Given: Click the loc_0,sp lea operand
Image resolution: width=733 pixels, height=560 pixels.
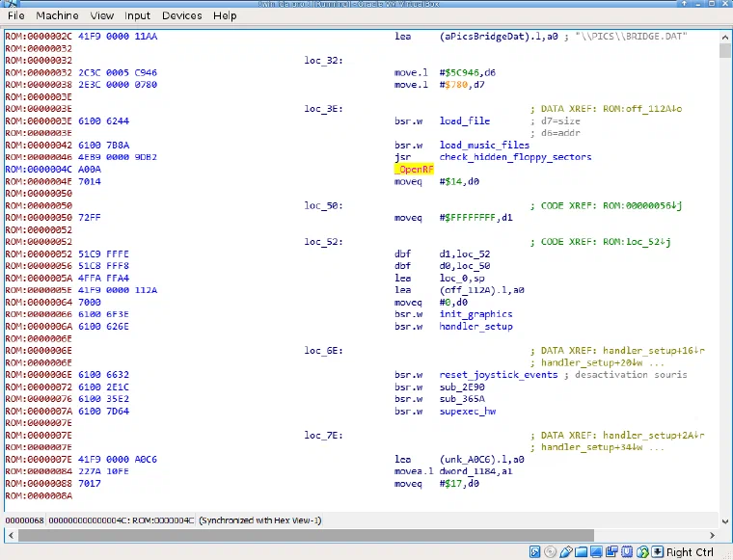Looking at the screenshot, I should point(462,278).
